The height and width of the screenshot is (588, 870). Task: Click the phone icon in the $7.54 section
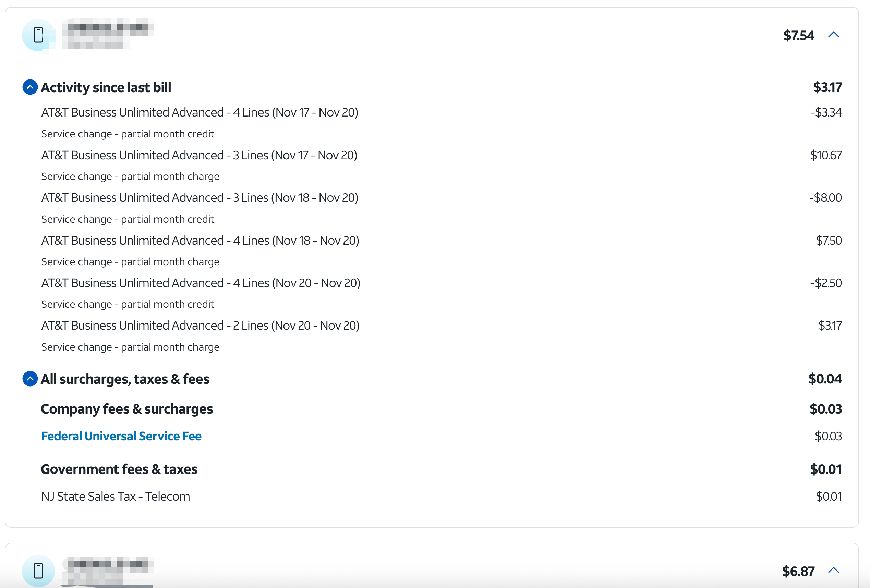pyautogui.click(x=38, y=35)
